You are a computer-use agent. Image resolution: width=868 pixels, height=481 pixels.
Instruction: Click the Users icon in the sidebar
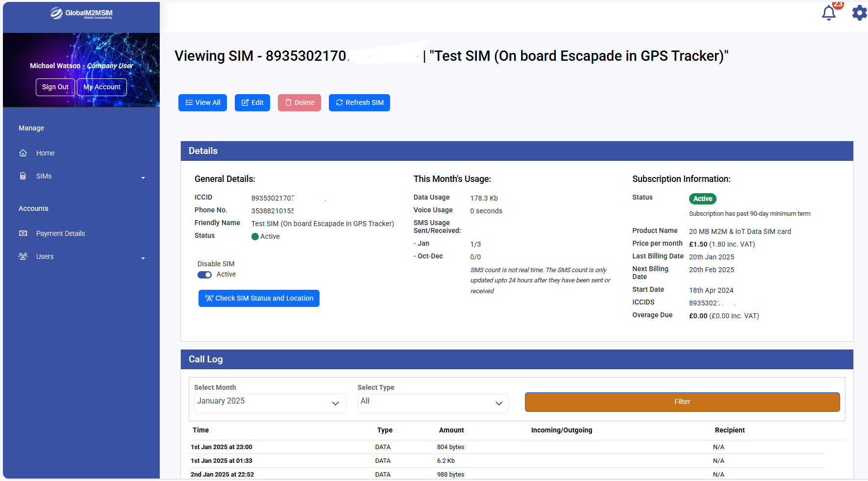click(23, 256)
